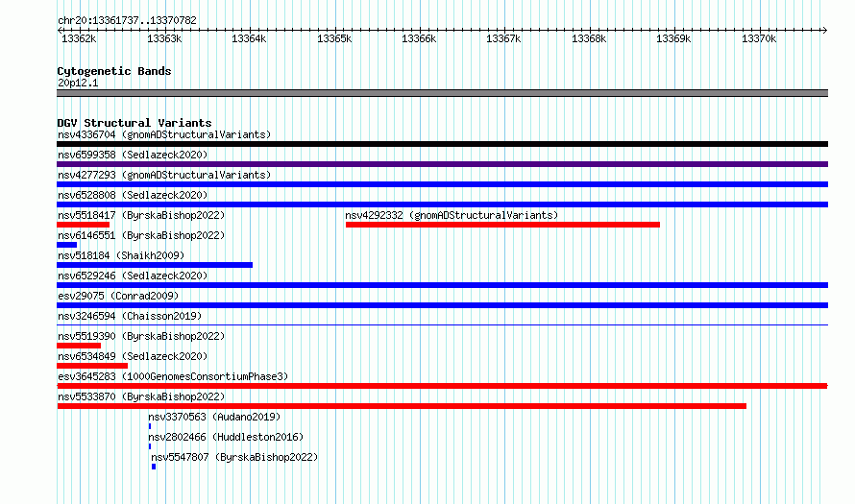Open nsv5518417 (ByrskaBishop2022) label
Image resolution: width=855 pixels, height=504 pixels.
click(141, 215)
